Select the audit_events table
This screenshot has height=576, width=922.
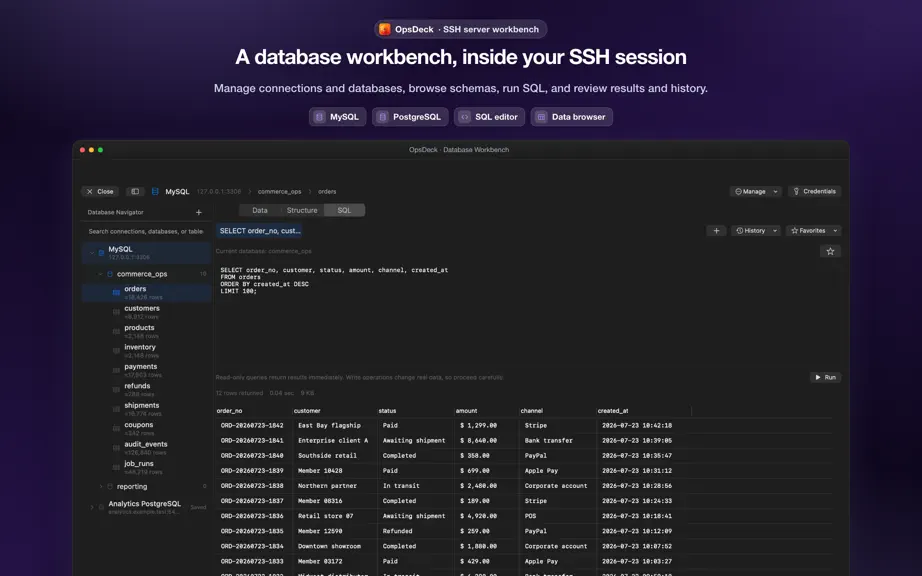[x=146, y=447]
